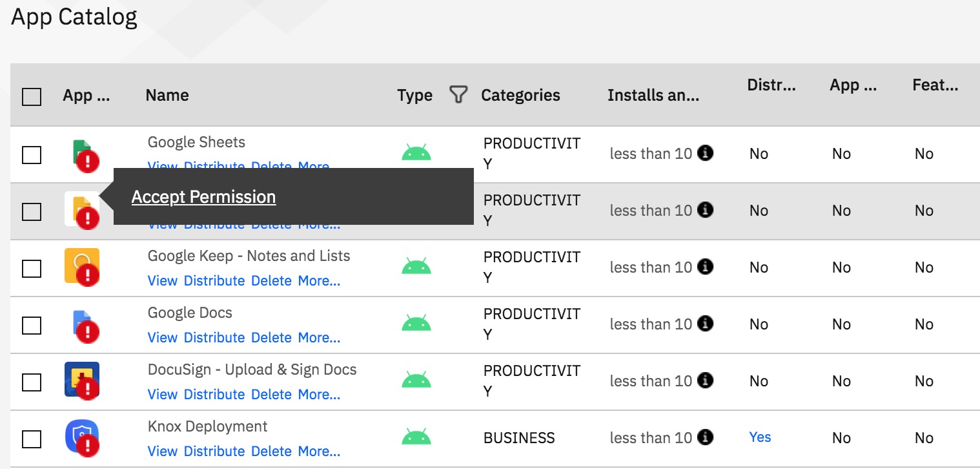
Task: Click Delete link for DocuSign
Action: pyautogui.click(x=271, y=395)
